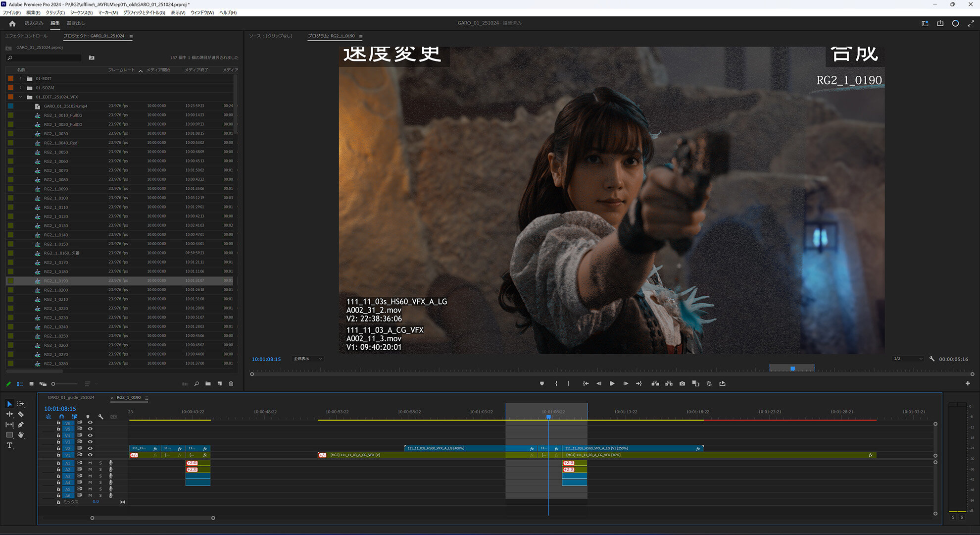Viewport: 980px width, 535px height.
Task: Open timeline display settings wrench
Action: point(101,417)
